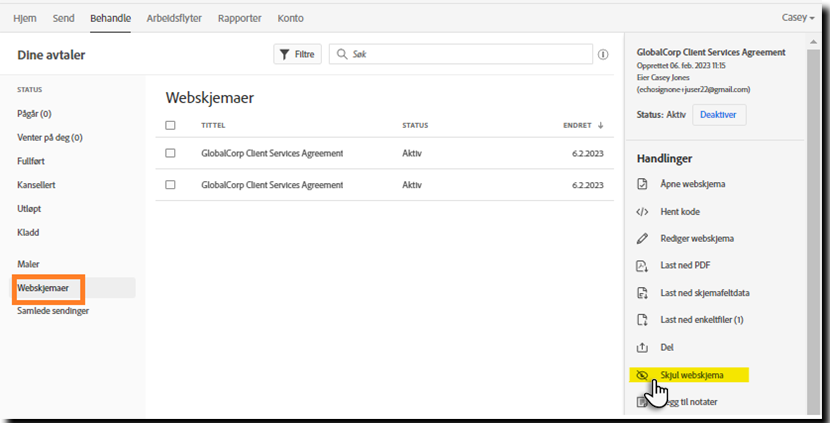Click the info icon beside search
This screenshot has width=830, height=423.
pyautogui.click(x=603, y=55)
